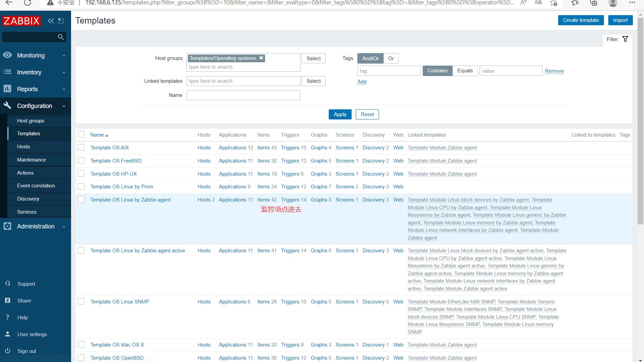
Task: Select the Contains tag operator
Action: [x=438, y=71]
